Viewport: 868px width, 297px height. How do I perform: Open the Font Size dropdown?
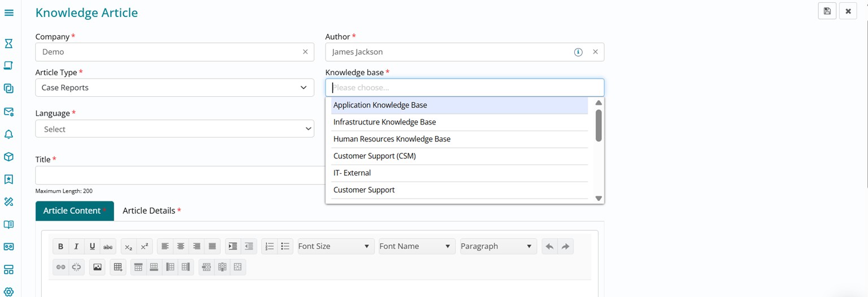336,247
